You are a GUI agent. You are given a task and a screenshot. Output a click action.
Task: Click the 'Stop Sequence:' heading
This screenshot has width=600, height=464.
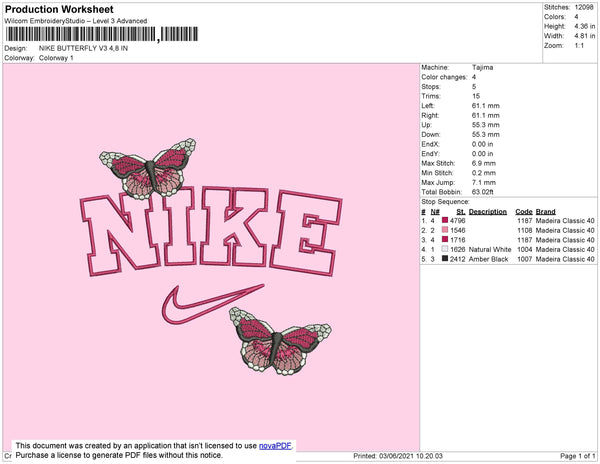[445, 202]
